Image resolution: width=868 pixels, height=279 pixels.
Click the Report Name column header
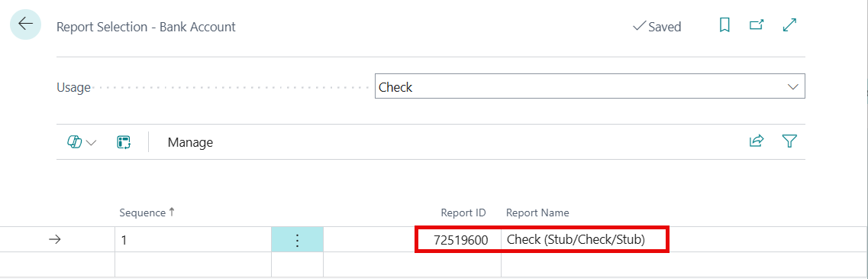(x=537, y=213)
